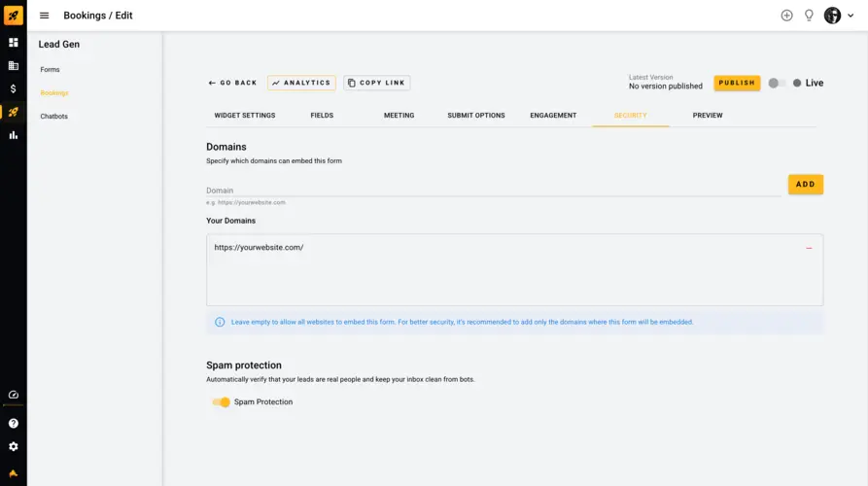Click the user avatar picture
The width and height of the screenshot is (868, 486).
point(832,16)
